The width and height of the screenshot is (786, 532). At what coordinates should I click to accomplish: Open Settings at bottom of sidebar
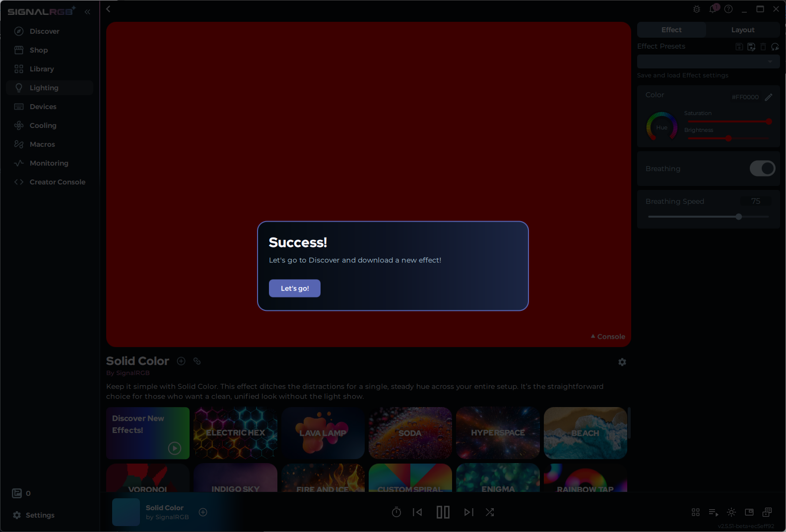[34, 515]
